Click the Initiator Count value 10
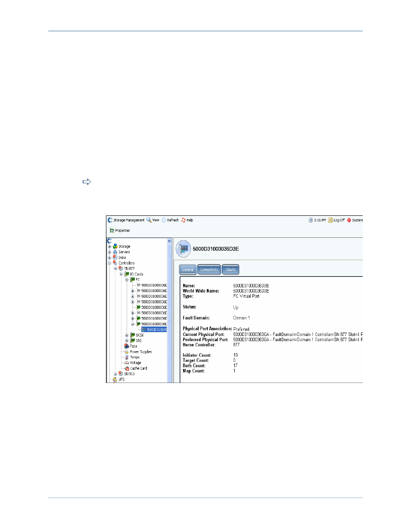The width and height of the screenshot is (411, 532). pyautogui.click(x=235, y=355)
